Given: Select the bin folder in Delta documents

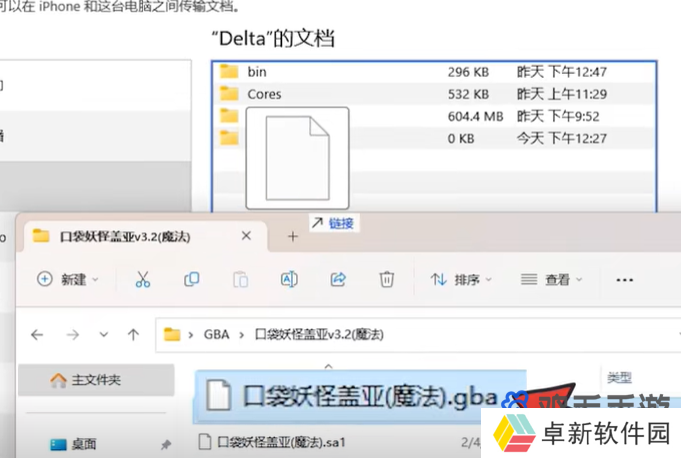Looking at the screenshot, I should [434, 72].
